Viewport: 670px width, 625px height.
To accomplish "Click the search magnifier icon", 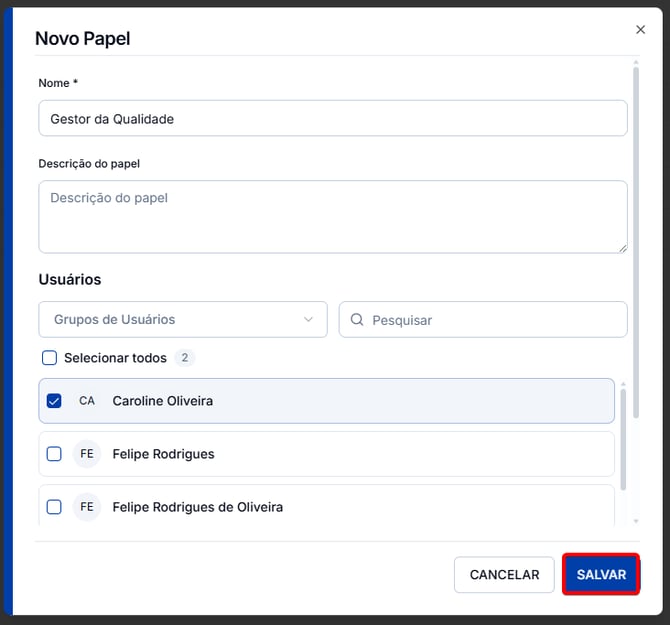I will click(357, 320).
